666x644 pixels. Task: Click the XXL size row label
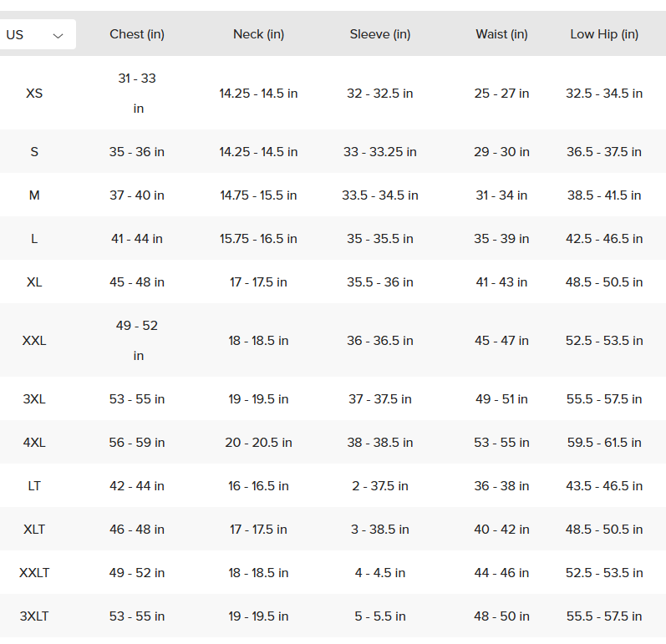coord(34,341)
